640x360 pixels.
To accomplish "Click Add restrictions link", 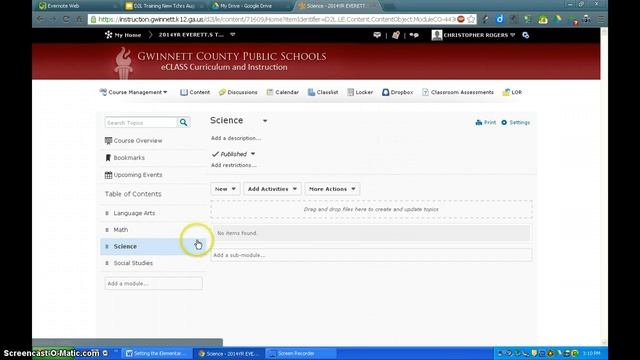I will tap(233, 165).
